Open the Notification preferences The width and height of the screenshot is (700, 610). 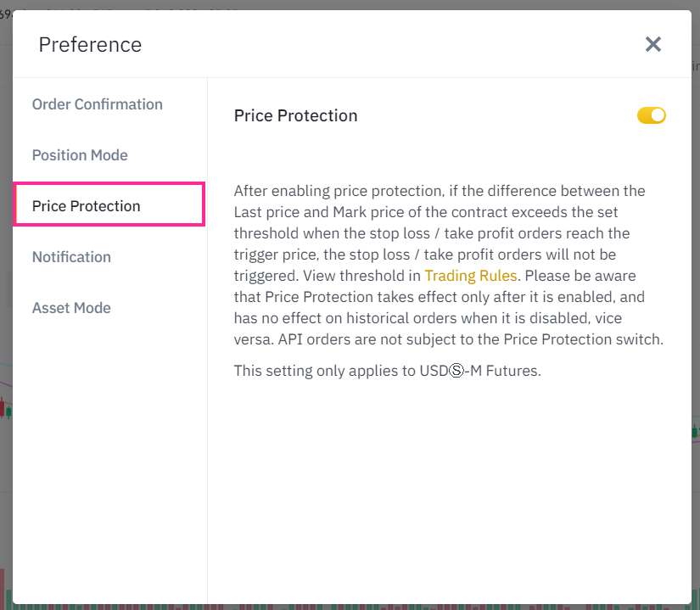pyautogui.click(x=71, y=256)
